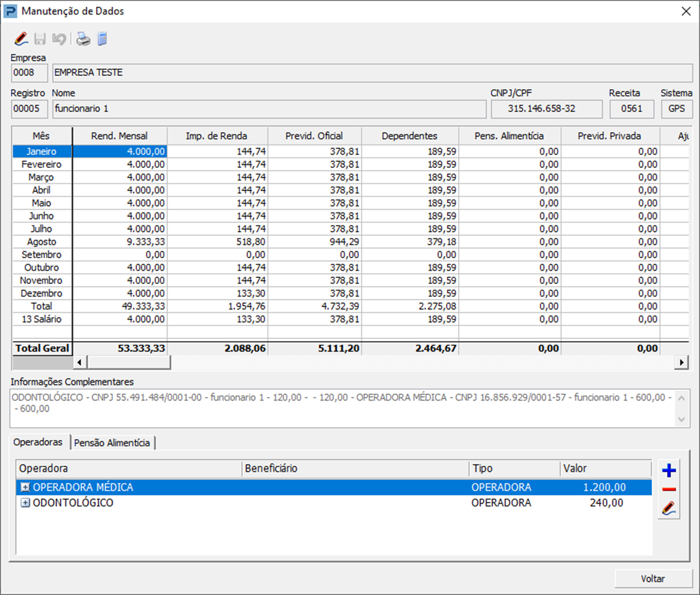Click the Rend. Mensal column header
This screenshot has width=700, height=595.
(x=119, y=136)
